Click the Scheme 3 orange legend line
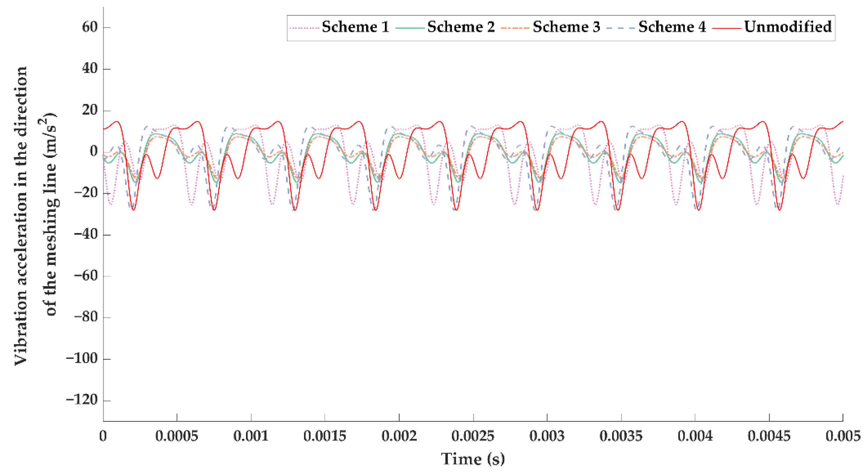Image resolution: width=868 pixels, height=473 pixels. click(515, 28)
